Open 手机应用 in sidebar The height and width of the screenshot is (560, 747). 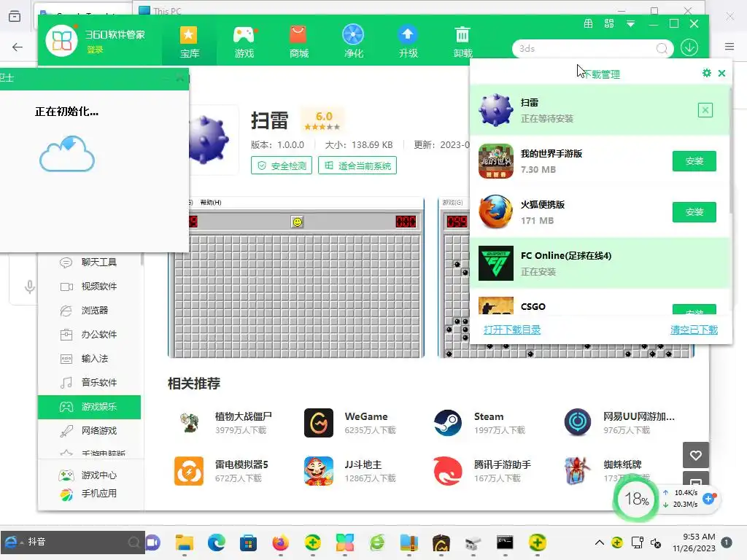coord(88,494)
